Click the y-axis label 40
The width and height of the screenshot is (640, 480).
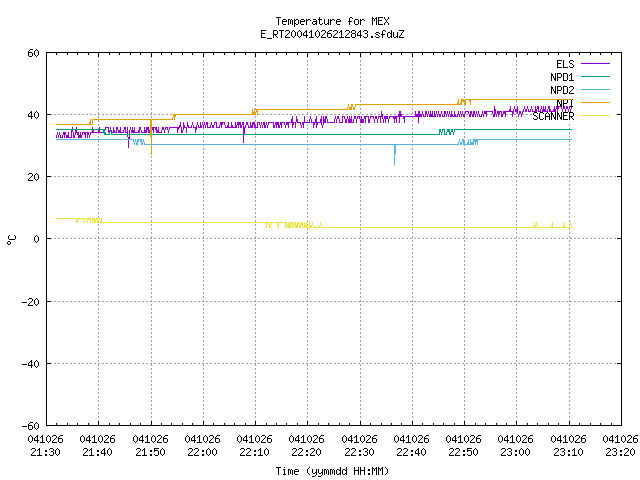(x=33, y=115)
